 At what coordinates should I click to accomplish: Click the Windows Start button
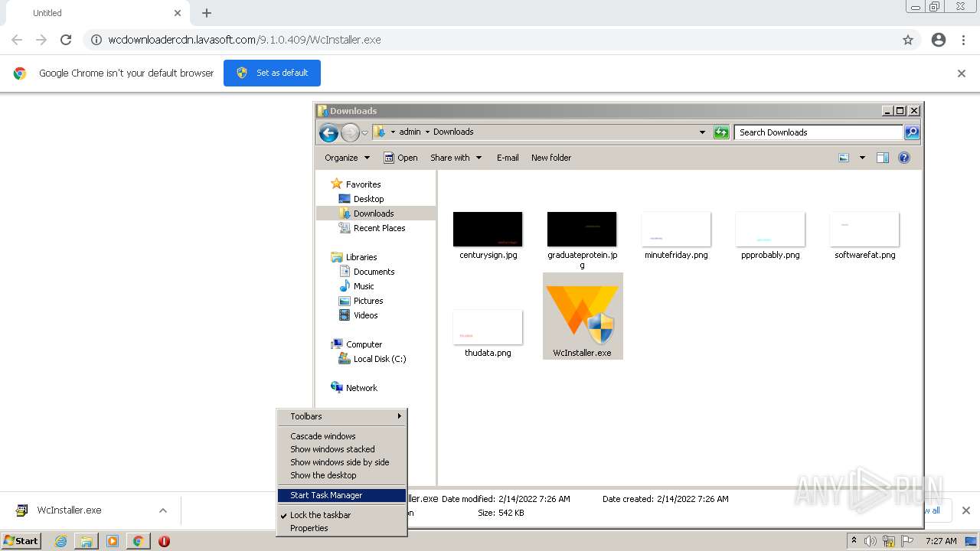click(21, 541)
